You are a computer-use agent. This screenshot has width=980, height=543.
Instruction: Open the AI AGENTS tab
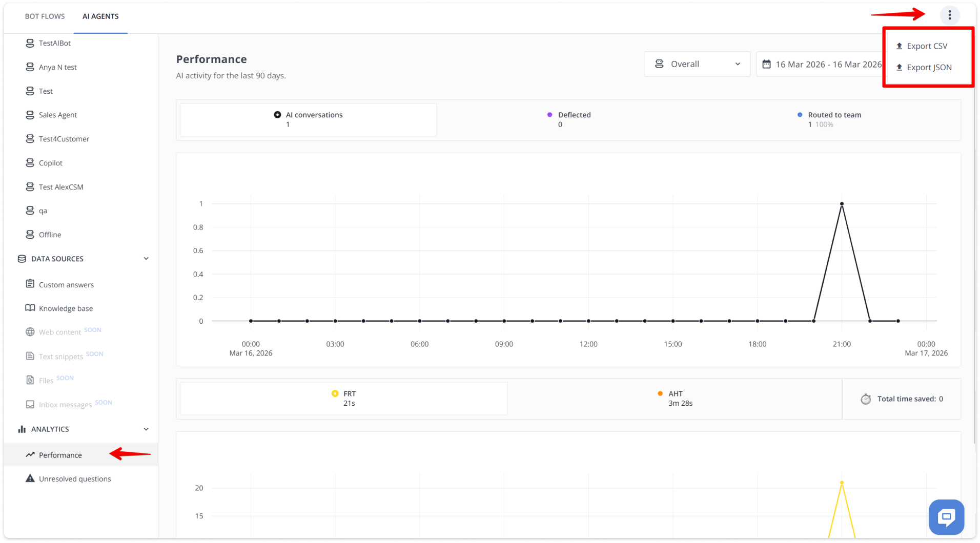pos(100,16)
